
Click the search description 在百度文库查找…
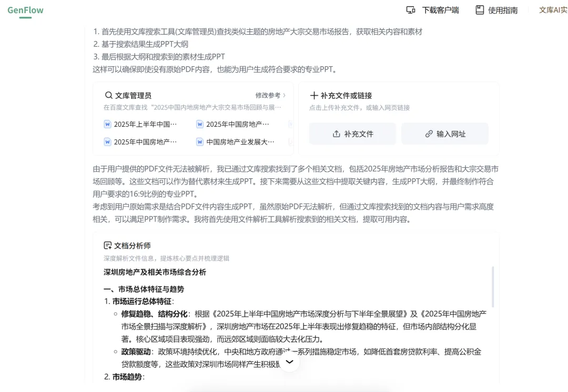(x=192, y=107)
